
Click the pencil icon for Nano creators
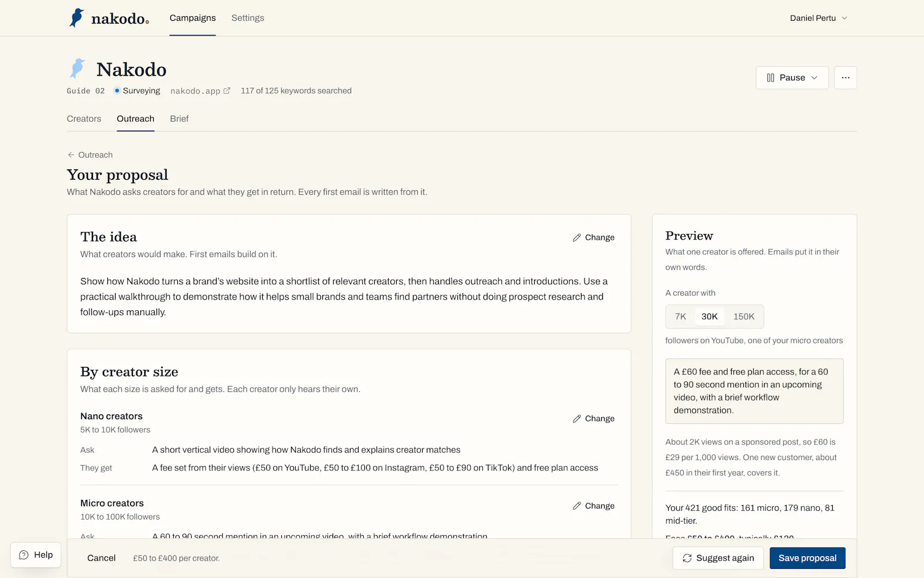(577, 418)
